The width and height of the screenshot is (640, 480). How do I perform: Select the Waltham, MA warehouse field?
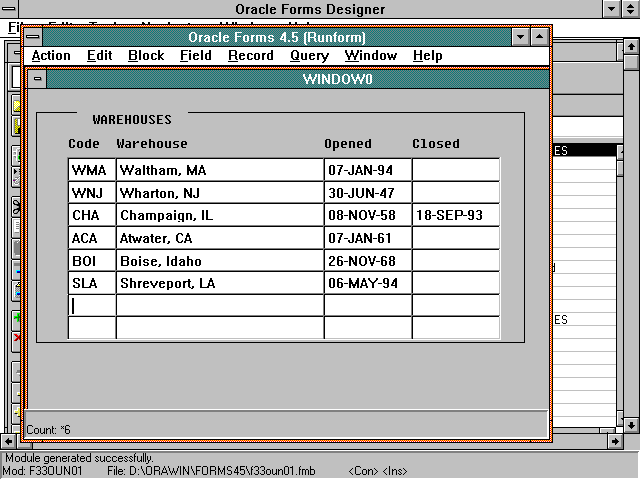click(219, 170)
